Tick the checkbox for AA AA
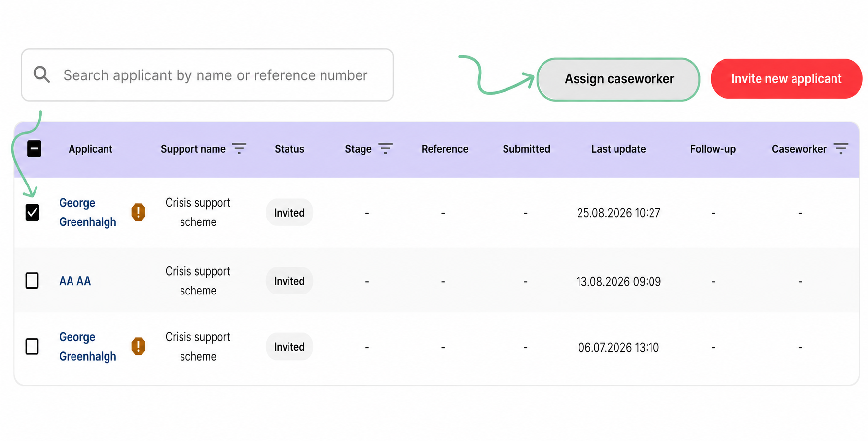The width and height of the screenshot is (868, 441). (x=32, y=281)
